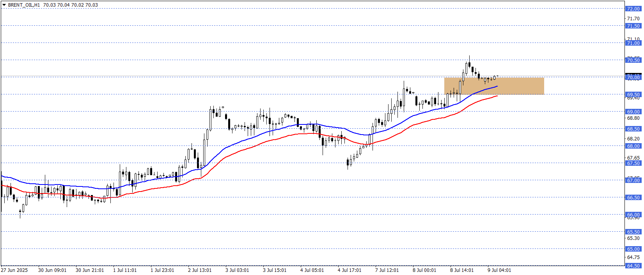Click the 8 Jul 00:01 time label
Image resolution: width=644 pixels, height=275 pixels.
pos(424,270)
